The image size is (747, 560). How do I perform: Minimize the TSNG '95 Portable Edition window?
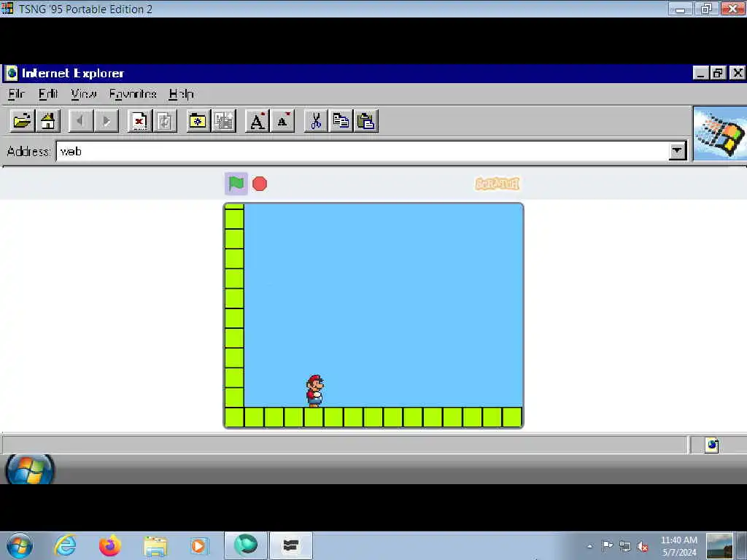[681, 8]
